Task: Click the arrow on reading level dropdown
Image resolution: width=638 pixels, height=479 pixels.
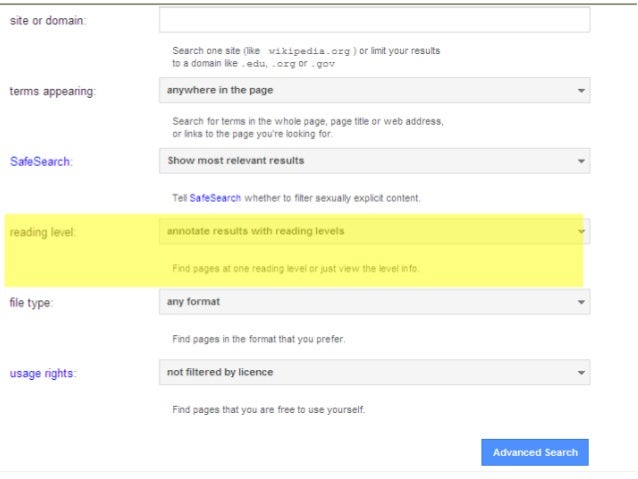Action: click(581, 232)
